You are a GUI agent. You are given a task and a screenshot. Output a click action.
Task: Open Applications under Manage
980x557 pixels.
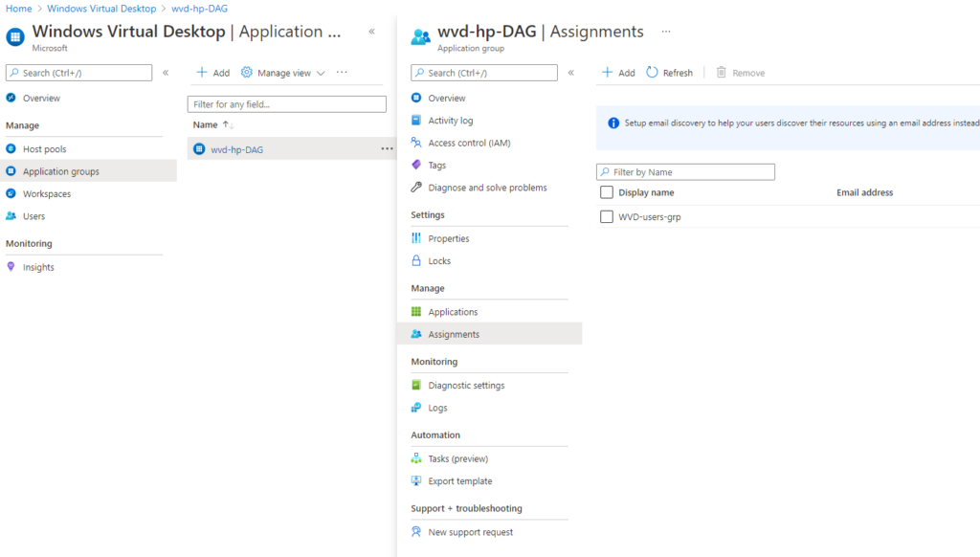pos(453,312)
